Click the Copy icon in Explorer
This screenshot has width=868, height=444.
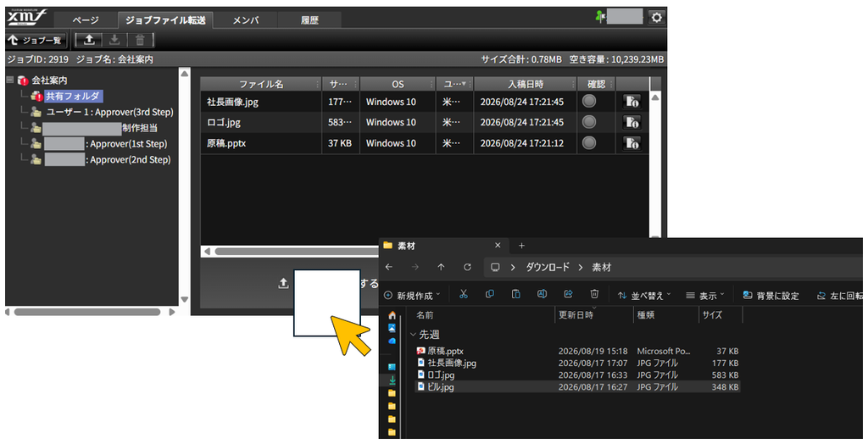[489, 295]
